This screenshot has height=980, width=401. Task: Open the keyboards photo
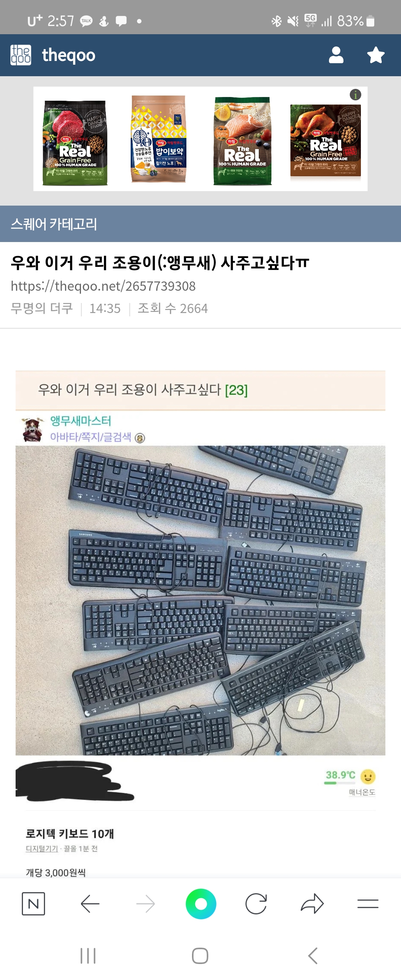tap(200, 600)
